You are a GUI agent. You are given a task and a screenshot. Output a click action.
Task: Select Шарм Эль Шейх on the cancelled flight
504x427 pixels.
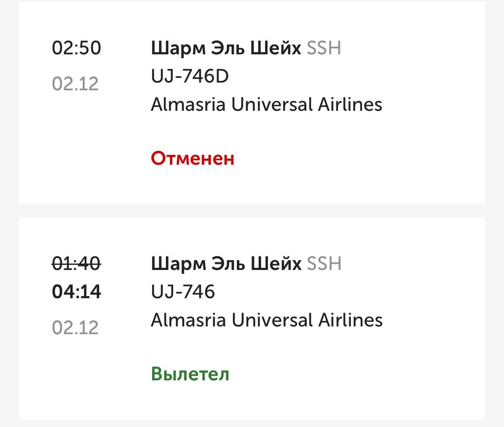226,48
